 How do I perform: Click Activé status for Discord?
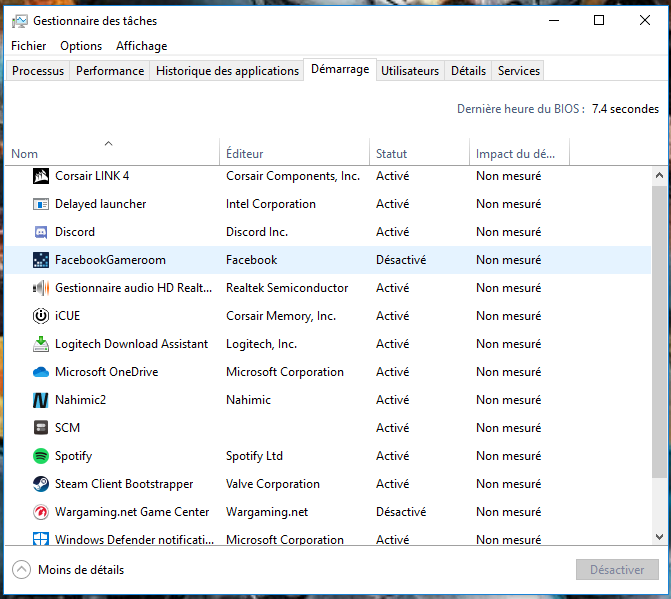(392, 232)
